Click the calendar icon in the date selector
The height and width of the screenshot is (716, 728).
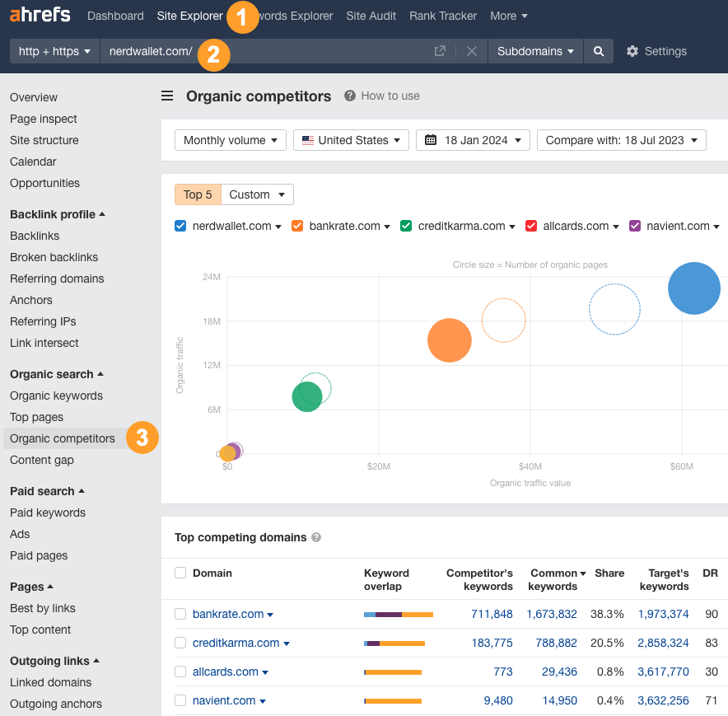[x=433, y=140]
